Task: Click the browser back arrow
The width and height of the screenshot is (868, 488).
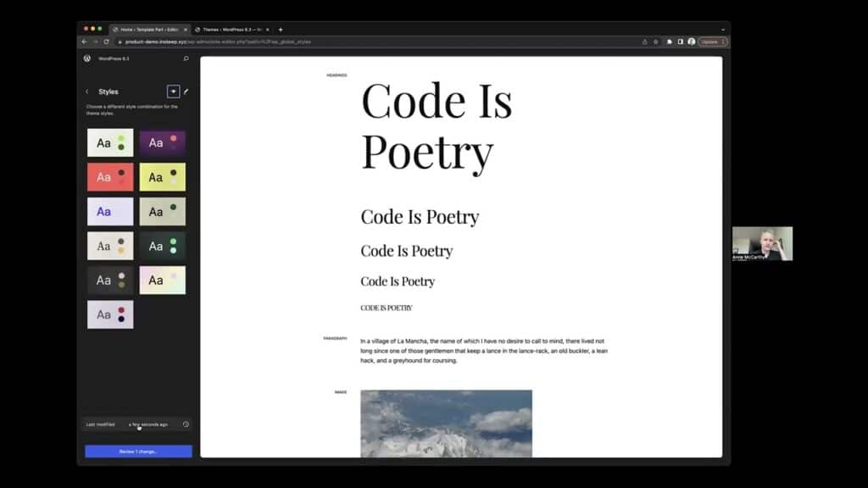Action: click(x=84, y=42)
